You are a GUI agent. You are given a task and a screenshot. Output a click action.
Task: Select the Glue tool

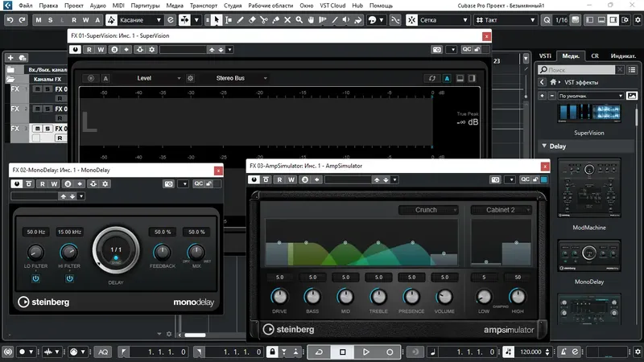coord(275,19)
